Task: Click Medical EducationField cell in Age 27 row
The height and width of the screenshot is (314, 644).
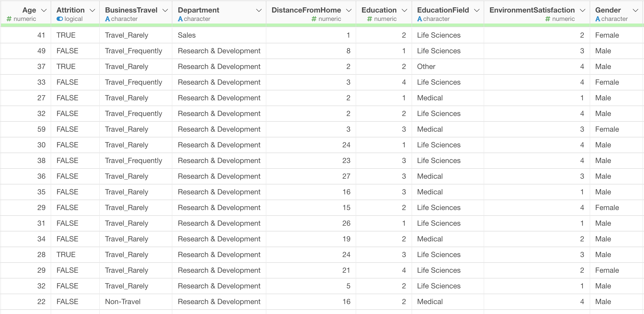Action: pos(448,98)
